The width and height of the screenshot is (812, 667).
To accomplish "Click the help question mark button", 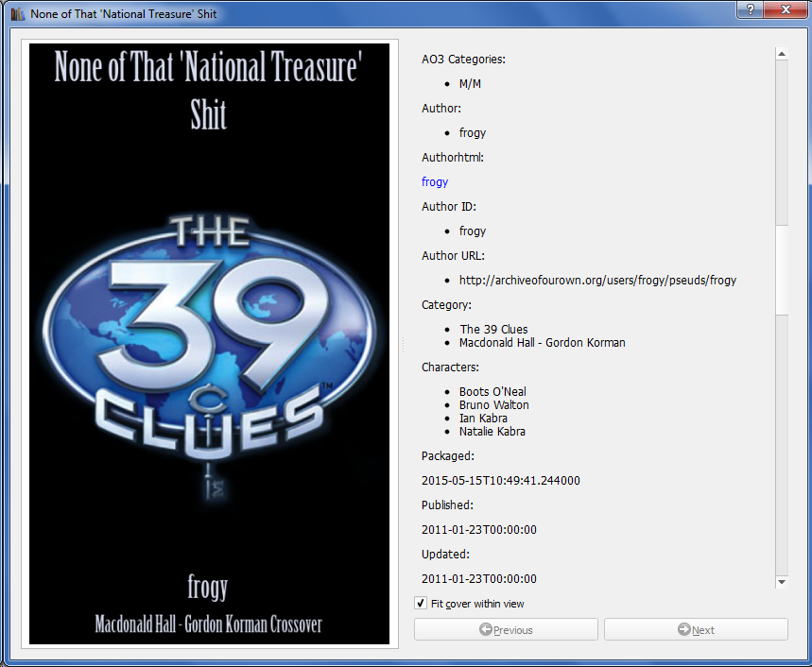I will 750,9.
